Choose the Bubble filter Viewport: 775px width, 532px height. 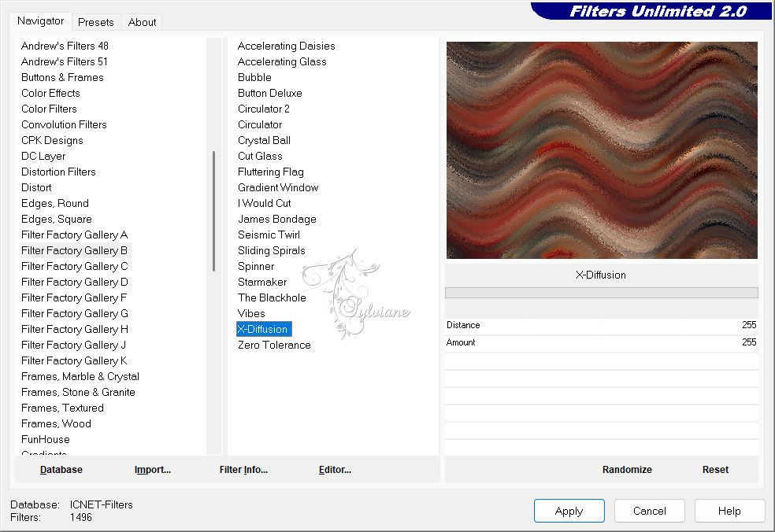click(x=254, y=78)
